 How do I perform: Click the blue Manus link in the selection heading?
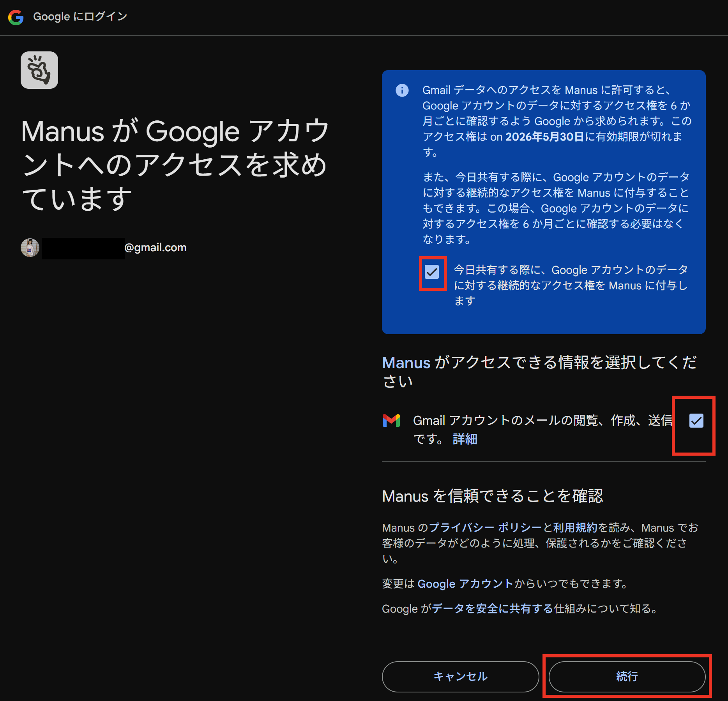(x=406, y=363)
